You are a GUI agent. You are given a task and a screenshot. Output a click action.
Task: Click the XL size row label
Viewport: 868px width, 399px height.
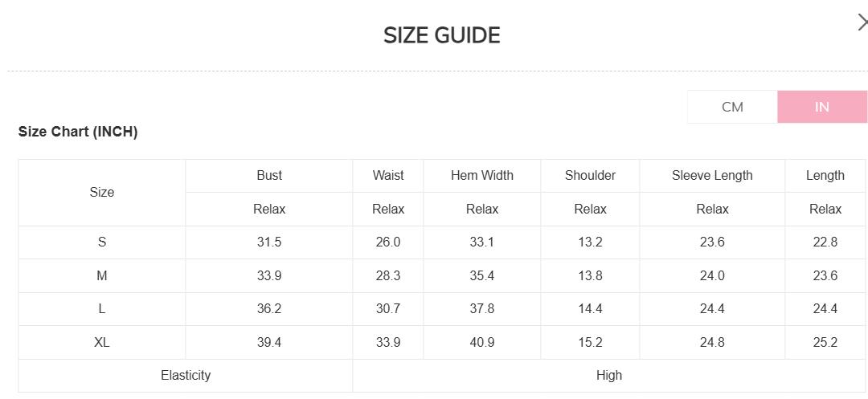102,343
